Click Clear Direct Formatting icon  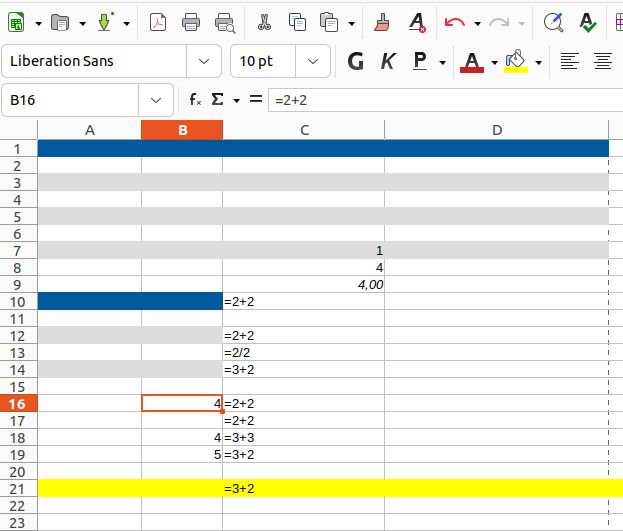coord(417,22)
